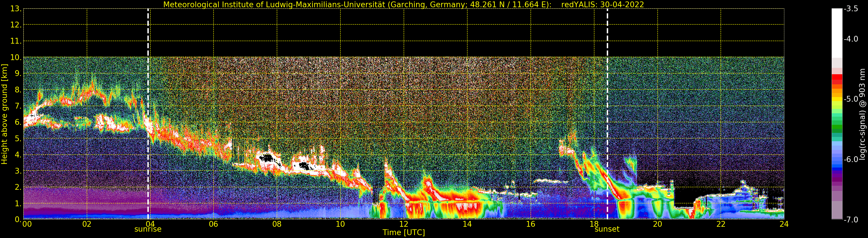Click the height axis tick '13.'
The height and width of the screenshot is (238, 868).
click(x=16, y=9)
